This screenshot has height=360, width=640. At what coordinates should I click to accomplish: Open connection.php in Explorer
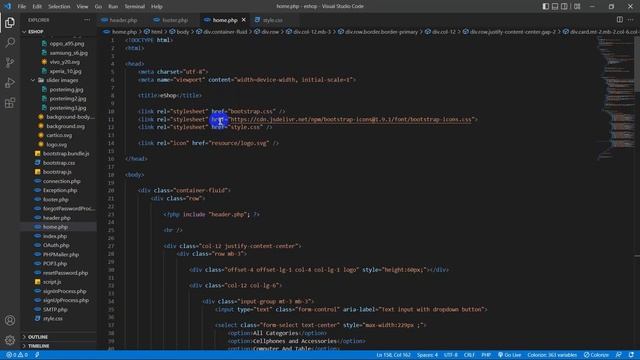pos(61,181)
